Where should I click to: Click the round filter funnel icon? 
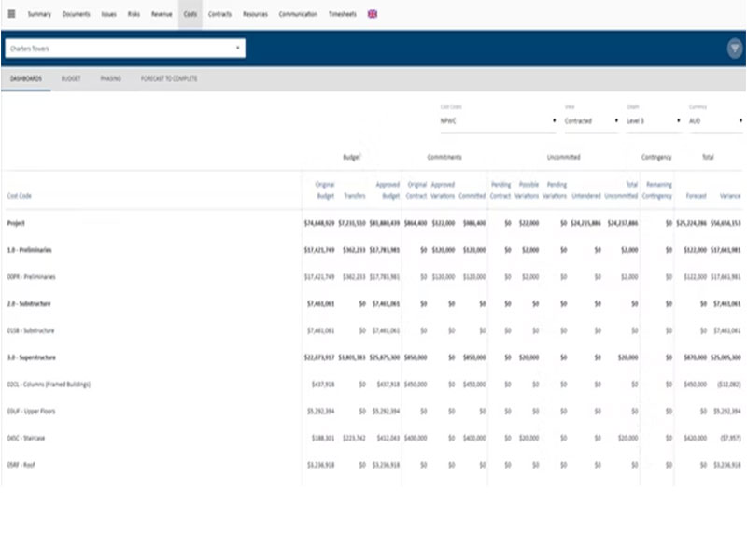click(x=734, y=49)
